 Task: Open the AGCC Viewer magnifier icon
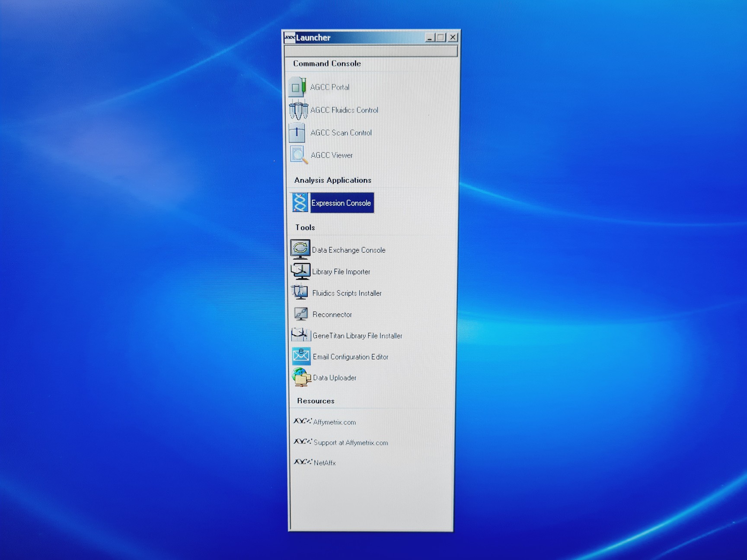(x=299, y=155)
